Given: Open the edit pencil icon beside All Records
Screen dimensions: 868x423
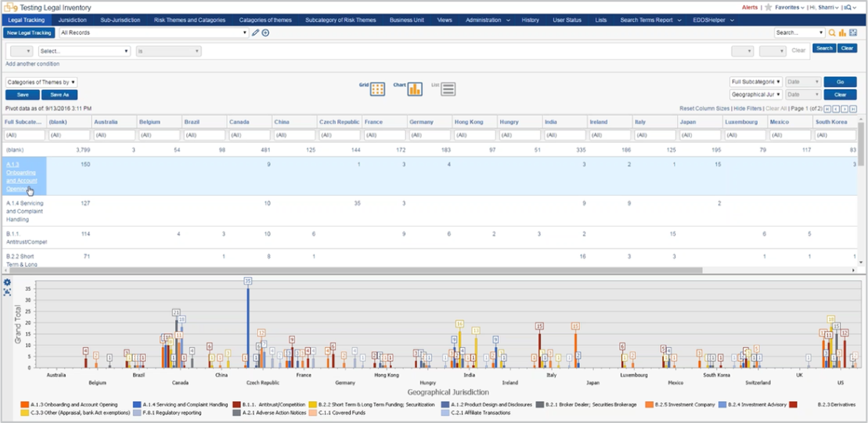Looking at the screenshot, I should pos(255,33).
